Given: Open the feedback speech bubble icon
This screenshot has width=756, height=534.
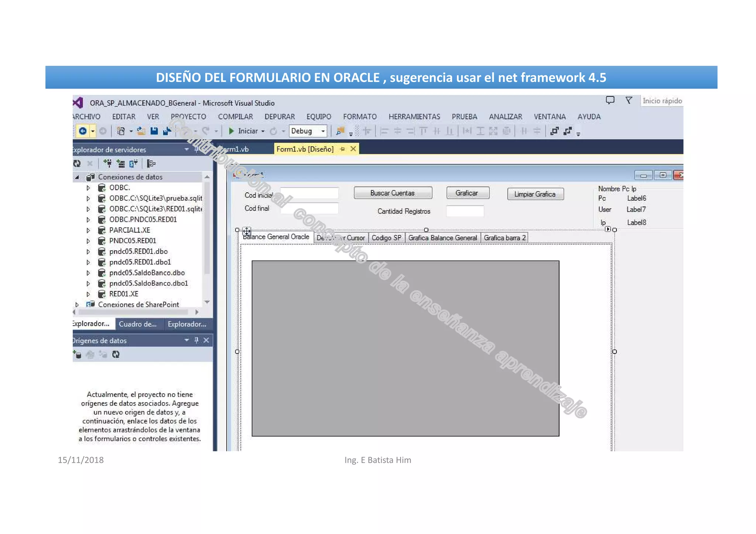Looking at the screenshot, I should pyautogui.click(x=610, y=100).
